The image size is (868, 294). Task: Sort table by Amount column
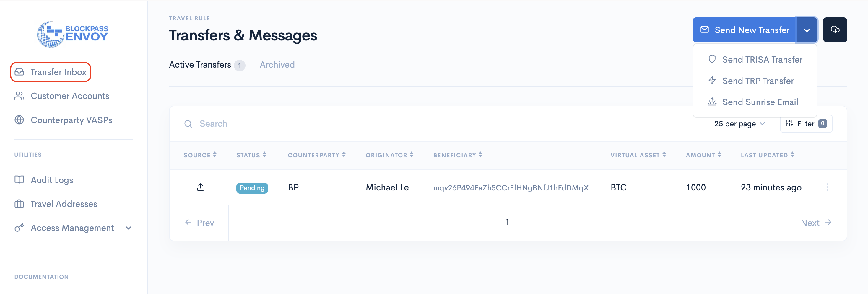tap(703, 155)
